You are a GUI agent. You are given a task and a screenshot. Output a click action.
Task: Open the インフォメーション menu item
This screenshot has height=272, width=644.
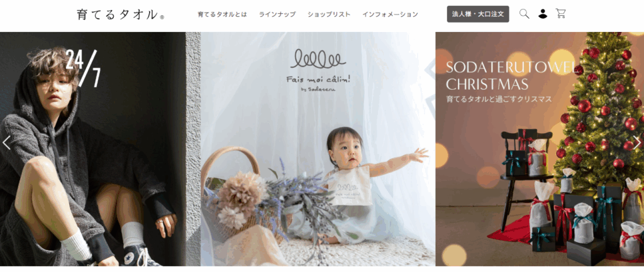pos(390,14)
